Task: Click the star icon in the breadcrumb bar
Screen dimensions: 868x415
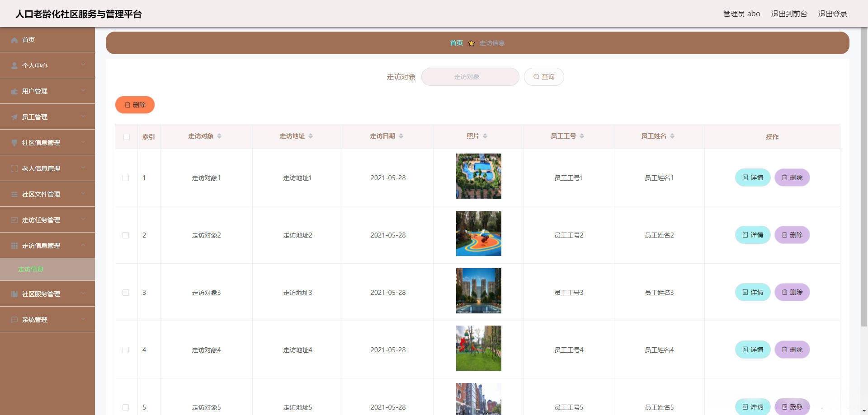Action: point(471,43)
